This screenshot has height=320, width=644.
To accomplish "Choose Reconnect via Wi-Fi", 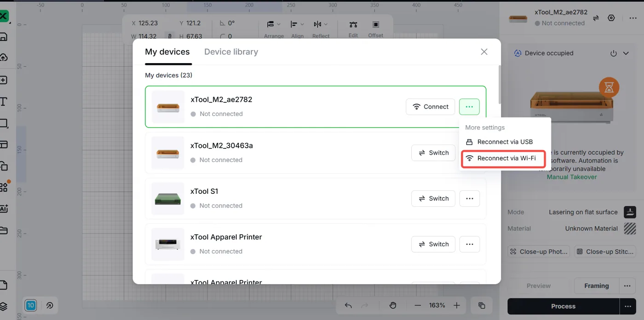I will point(505,158).
